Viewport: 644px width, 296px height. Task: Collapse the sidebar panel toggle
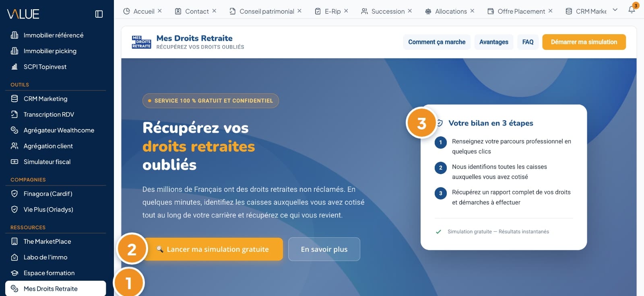[99, 14]
